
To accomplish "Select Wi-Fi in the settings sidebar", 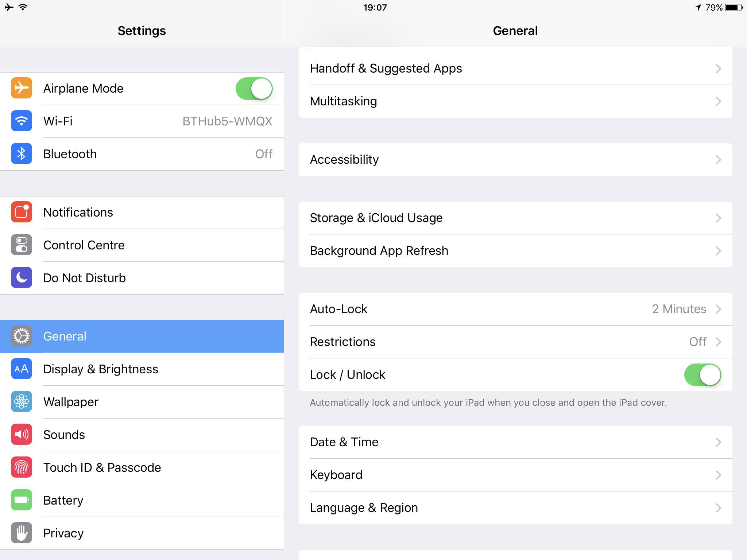I will point(142,121).
